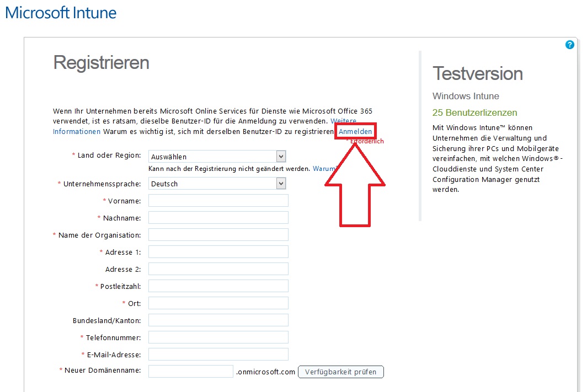
Task: Click into the Nachname input box
Action: (x=218, y=218)
